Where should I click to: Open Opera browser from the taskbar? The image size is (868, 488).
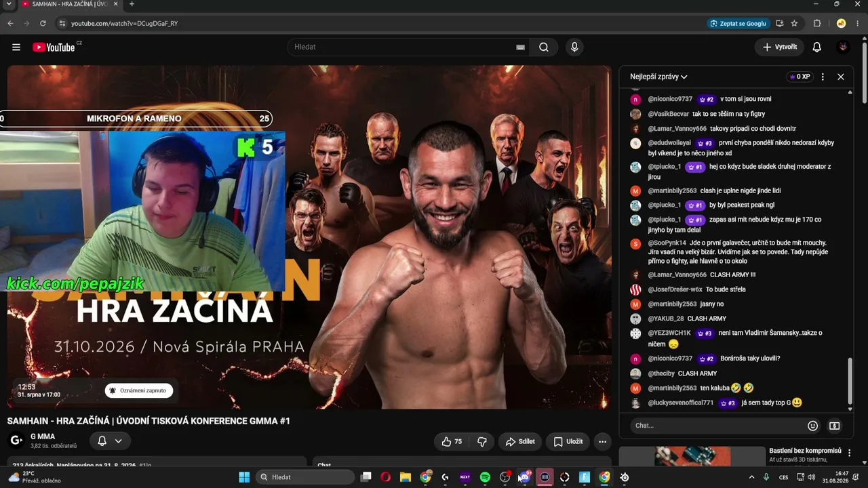(385, 477)
